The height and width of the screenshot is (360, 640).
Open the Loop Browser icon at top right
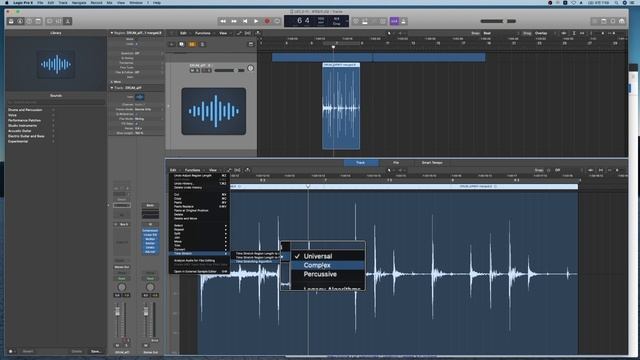click(613, 21)
